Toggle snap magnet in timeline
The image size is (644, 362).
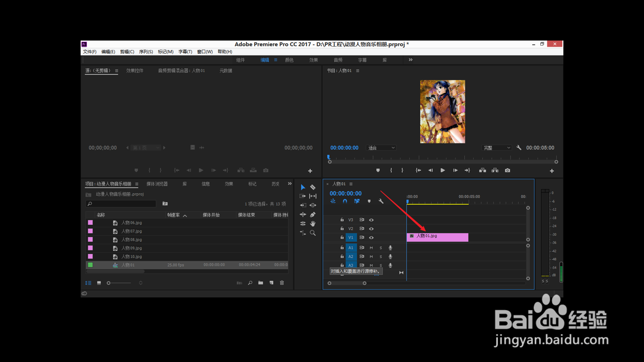345,201
